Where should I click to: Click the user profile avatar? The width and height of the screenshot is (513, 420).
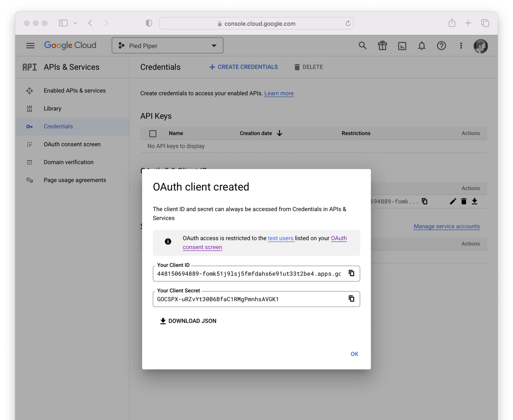[x=481, y=46]
